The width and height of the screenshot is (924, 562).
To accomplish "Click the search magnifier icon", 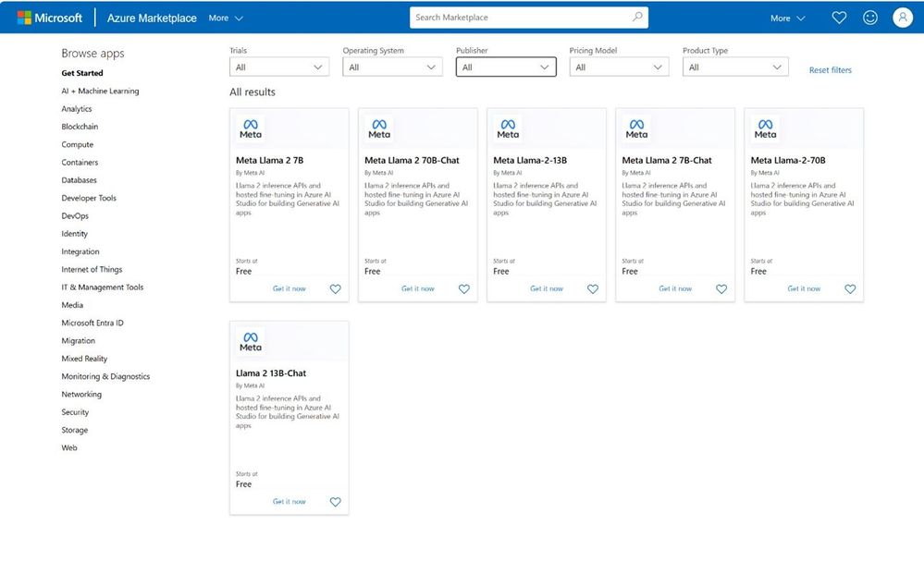I will [637, 17].
